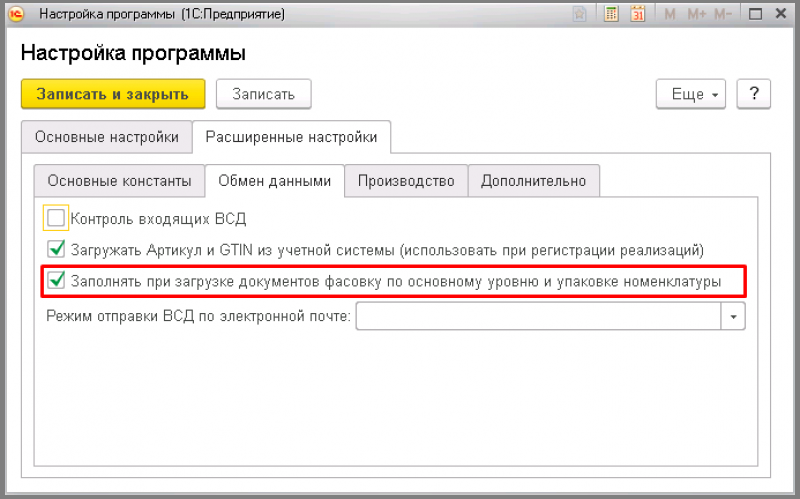The image size is (800, 499).
Task: Click the Режим отправки ВСД input field
Action: pos(538,316)
